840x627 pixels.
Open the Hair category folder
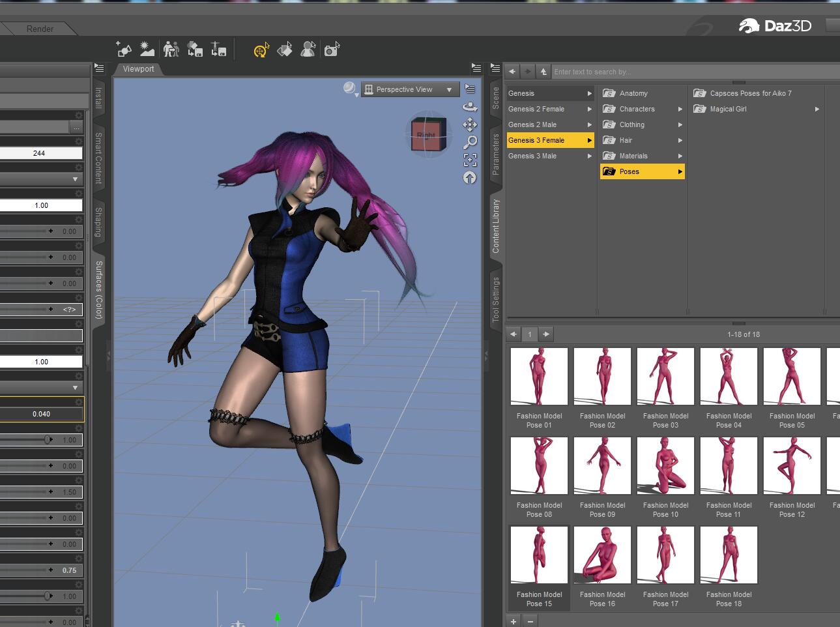pyautogui.click(x=642, y=140)
